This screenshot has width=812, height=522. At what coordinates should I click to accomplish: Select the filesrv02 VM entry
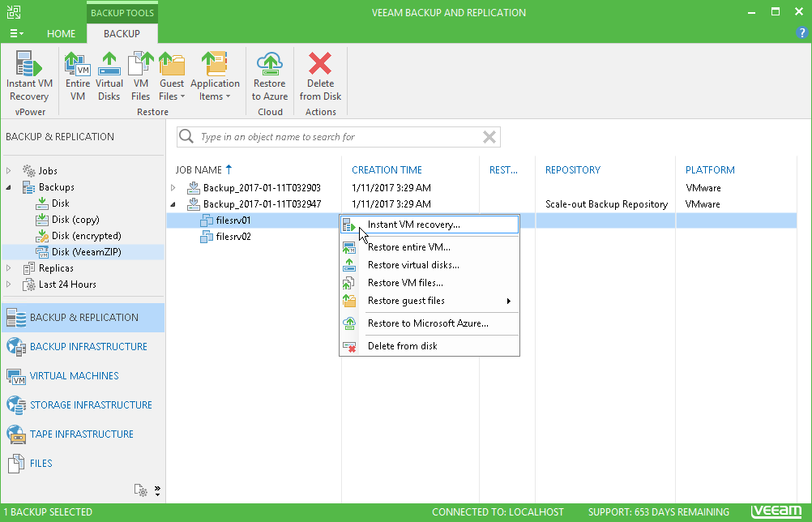(x=233, y=237)
